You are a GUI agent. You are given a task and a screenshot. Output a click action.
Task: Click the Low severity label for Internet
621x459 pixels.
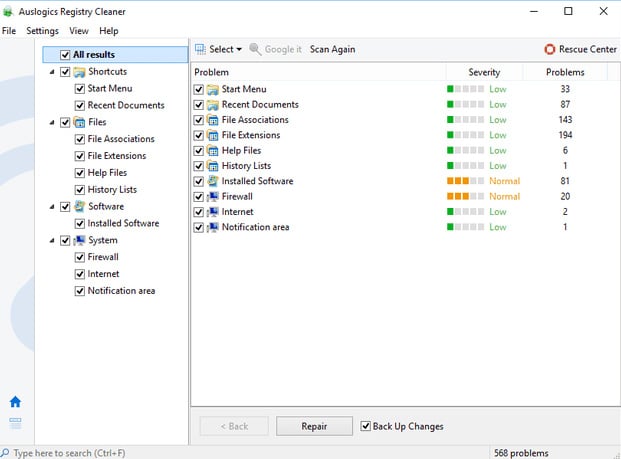498,212
